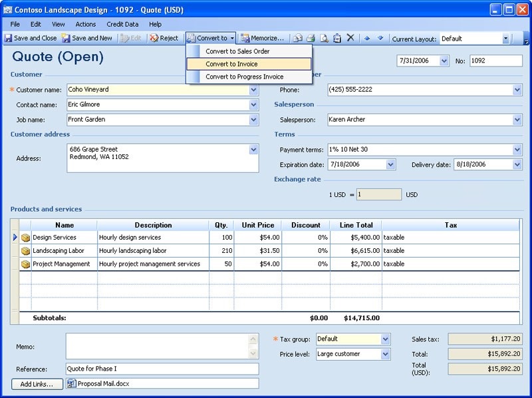The height and width of the screenshot is (398, 532).
Task: Open the Convert to dropdown arrow
Action: click(232, 38)
